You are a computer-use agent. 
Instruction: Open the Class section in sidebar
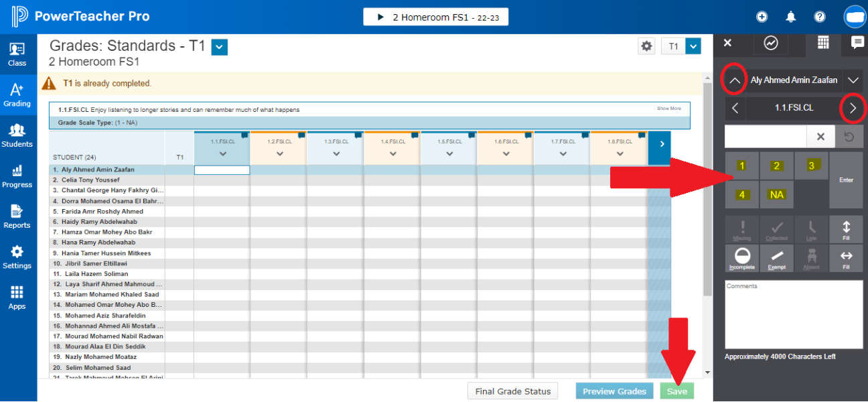coord(17,55)
